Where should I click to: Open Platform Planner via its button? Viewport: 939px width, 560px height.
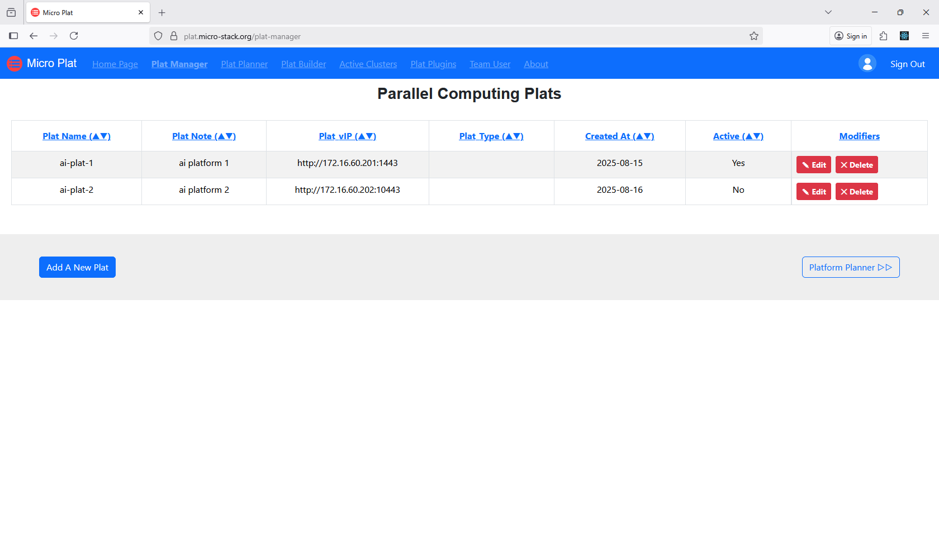[850, 267]
